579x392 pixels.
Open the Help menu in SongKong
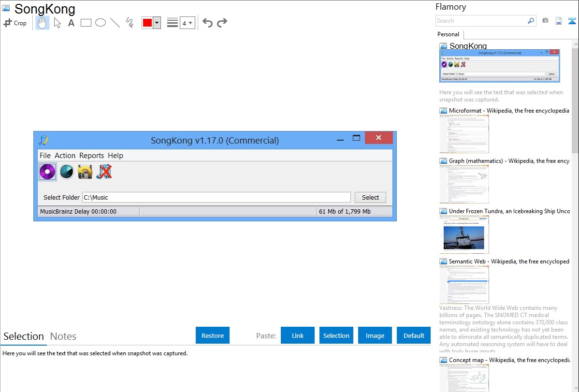[x=116, y=156]
